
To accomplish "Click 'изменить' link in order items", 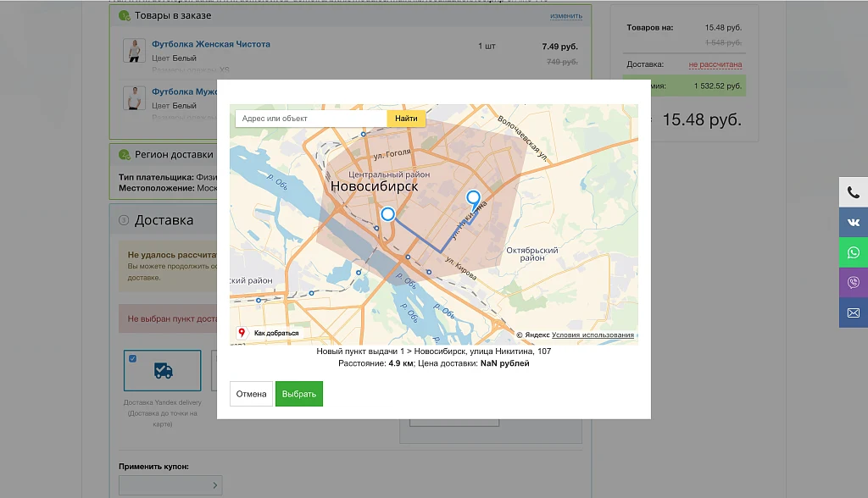I will [566, 16].
